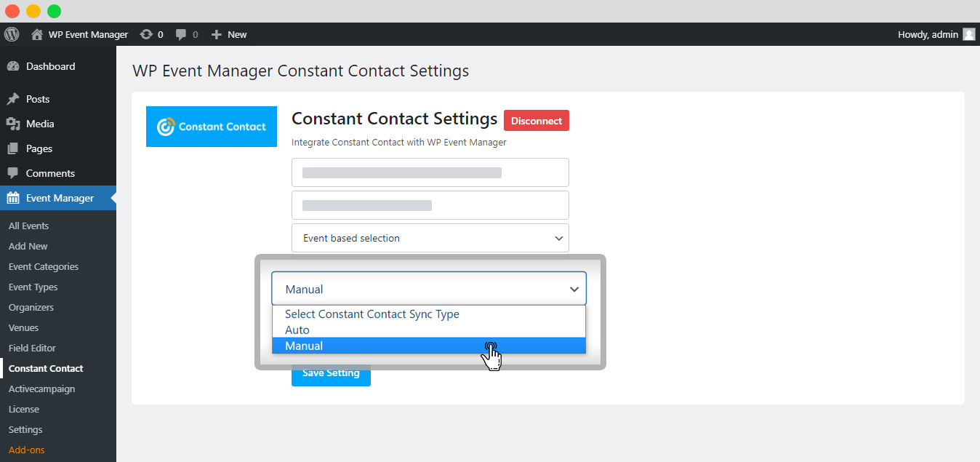Choose the highlighted Manual option
This screenshot has width=980, height=462.
(x=429, y=346)
